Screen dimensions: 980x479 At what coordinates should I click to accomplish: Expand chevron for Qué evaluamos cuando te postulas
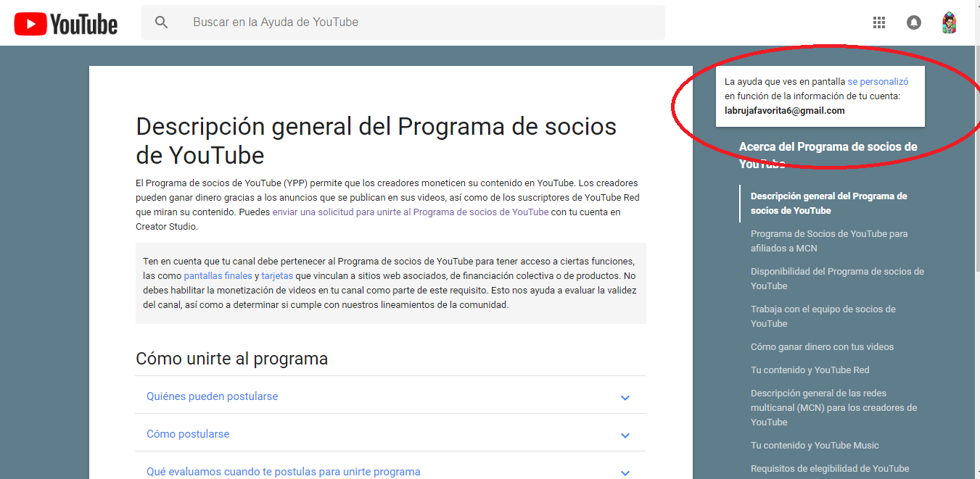[625, 472]
